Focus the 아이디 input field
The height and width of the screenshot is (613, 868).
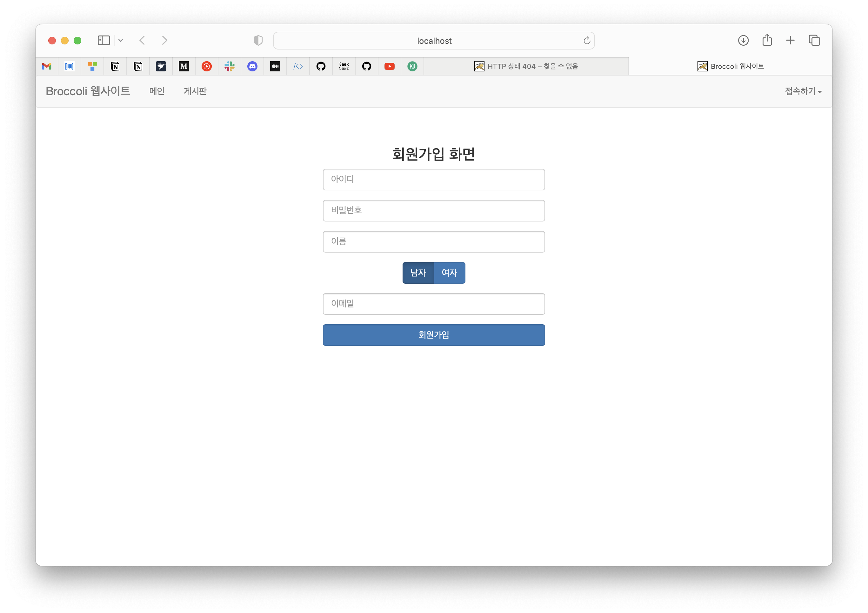click(x=434, y=180)
